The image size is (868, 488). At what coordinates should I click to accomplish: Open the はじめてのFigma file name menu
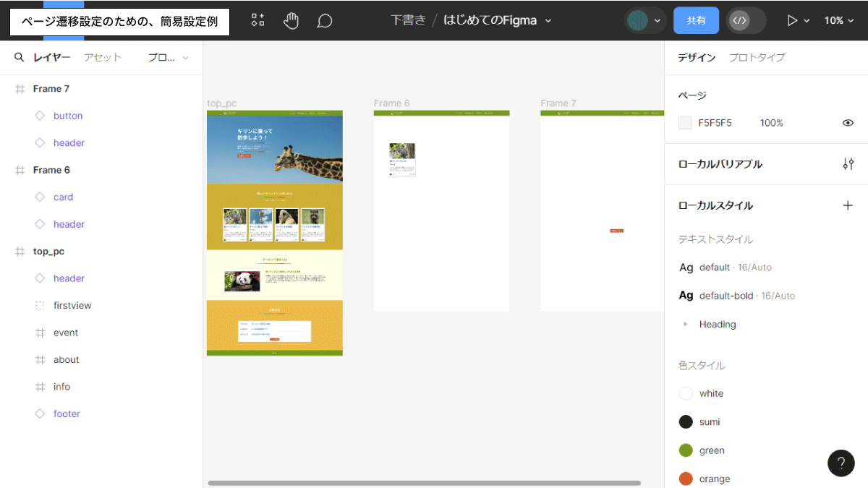pyautogui.click(x=497, y=20)
